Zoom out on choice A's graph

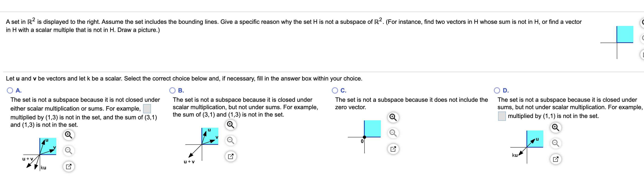pyautogui.click(x=69, y=150)
